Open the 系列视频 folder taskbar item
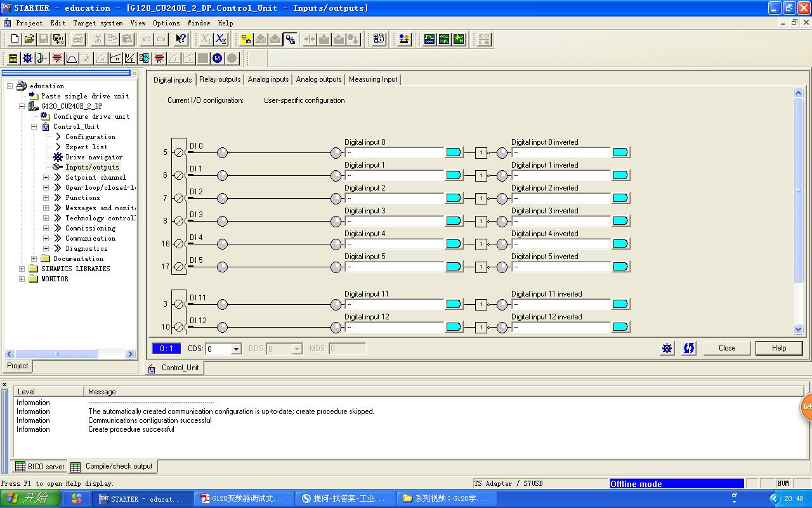Image resolution: width=812 pixels, height=508 pixels. coord(448,498)
